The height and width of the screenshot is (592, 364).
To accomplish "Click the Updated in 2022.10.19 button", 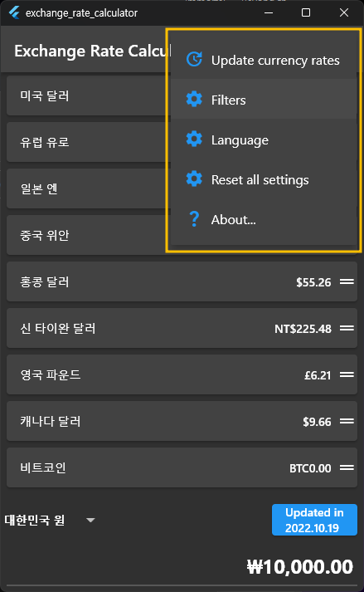I will (x=314, y=520).
